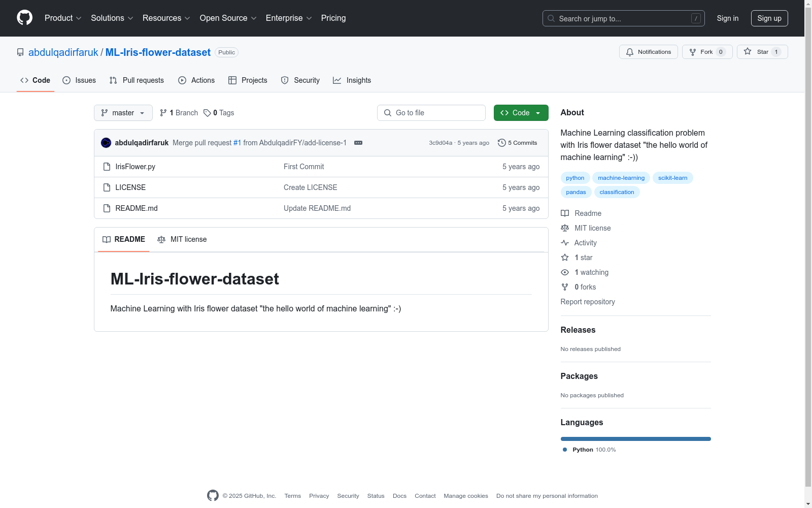This screenshot has width=812, height=508.
Task: Open the IrisFlower.py file
Action: point(136,167)
